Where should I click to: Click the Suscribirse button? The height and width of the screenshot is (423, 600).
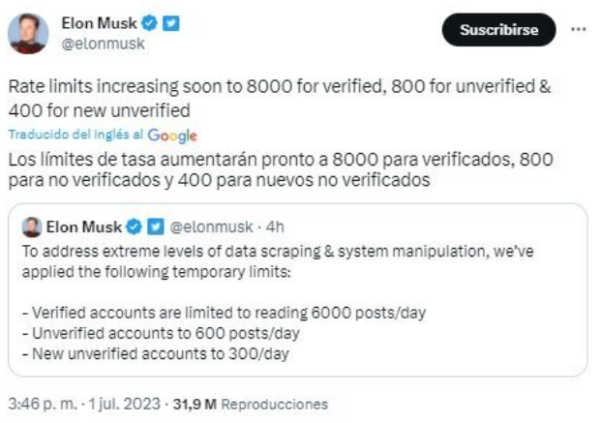tap(498, 30)
